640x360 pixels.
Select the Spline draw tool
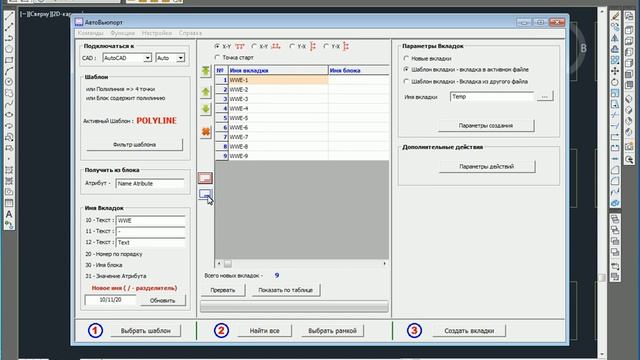tap(9, 104)
